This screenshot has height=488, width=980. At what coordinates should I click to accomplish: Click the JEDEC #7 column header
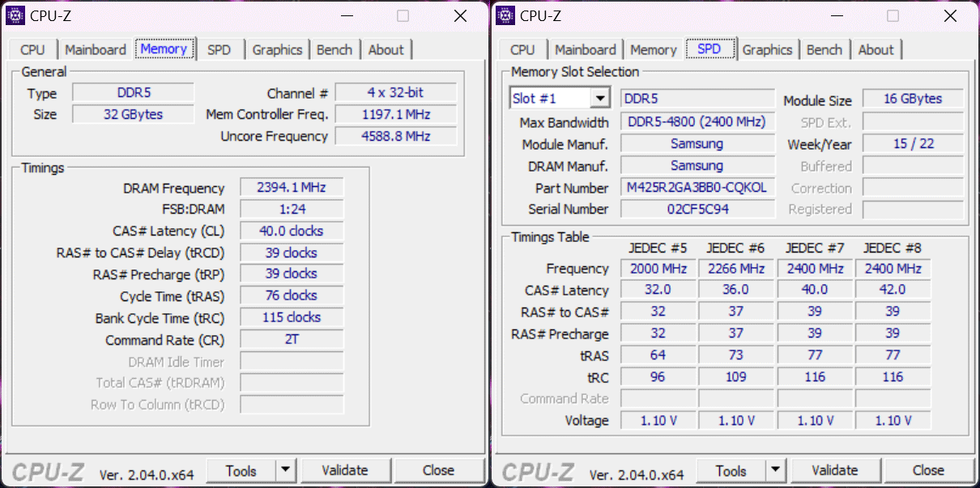click(815, 248)
